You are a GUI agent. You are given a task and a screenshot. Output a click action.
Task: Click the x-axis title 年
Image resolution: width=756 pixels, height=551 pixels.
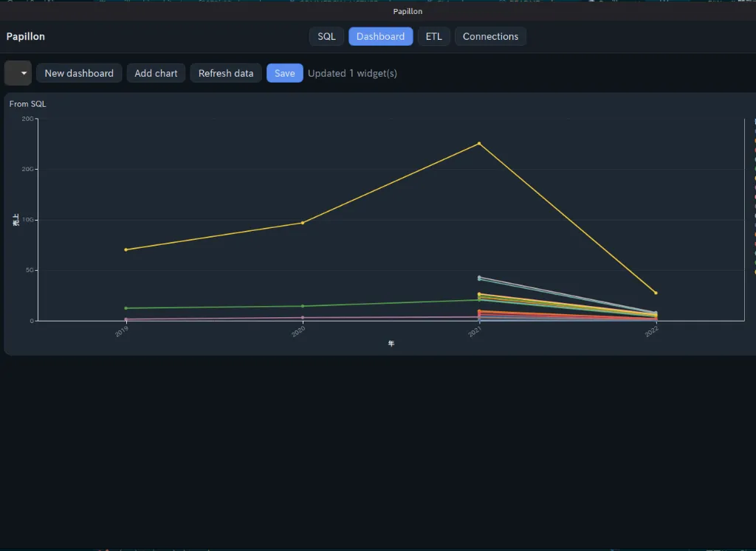(391, 344)
